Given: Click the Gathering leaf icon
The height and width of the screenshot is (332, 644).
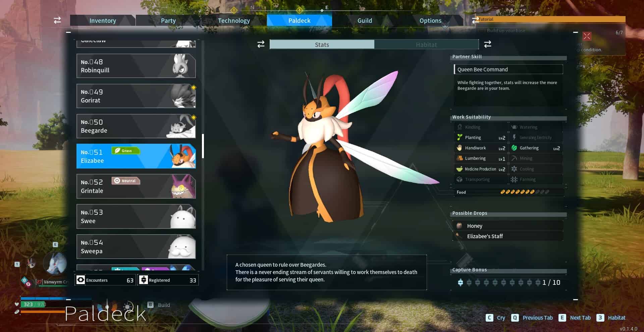Looking at the screenshot, I should 514,148.
